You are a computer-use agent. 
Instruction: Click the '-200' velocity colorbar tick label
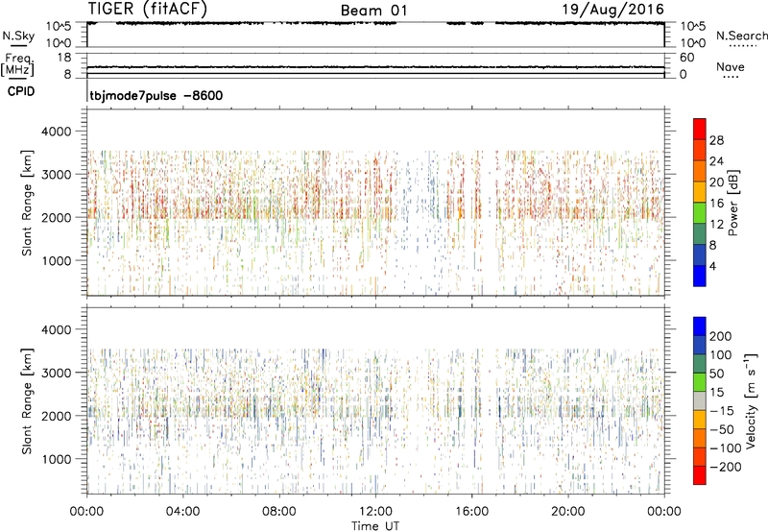pyautogui.click(x=726, y=467)
